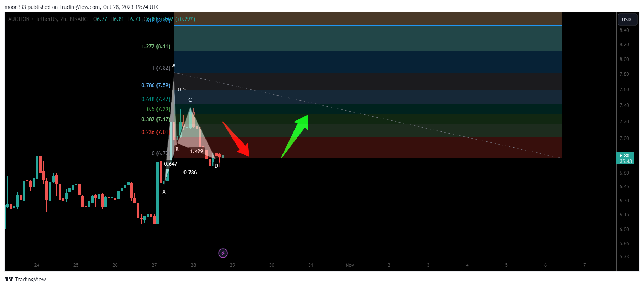Click the purple lightning bolt event icon
The image size is (644, 287).
(223, 253)
